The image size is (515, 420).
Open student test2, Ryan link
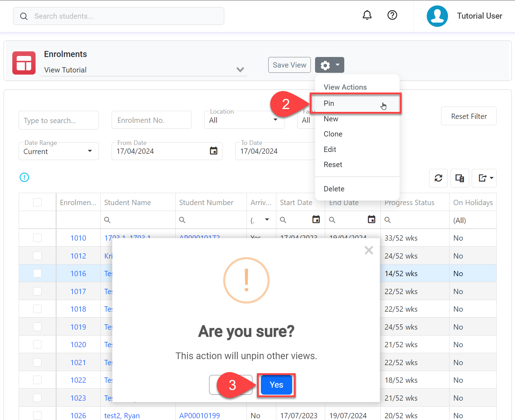point(122,416)
